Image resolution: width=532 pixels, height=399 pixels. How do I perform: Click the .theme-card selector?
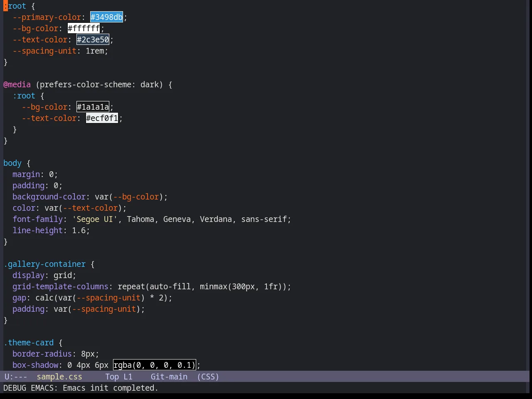[29, 342]
